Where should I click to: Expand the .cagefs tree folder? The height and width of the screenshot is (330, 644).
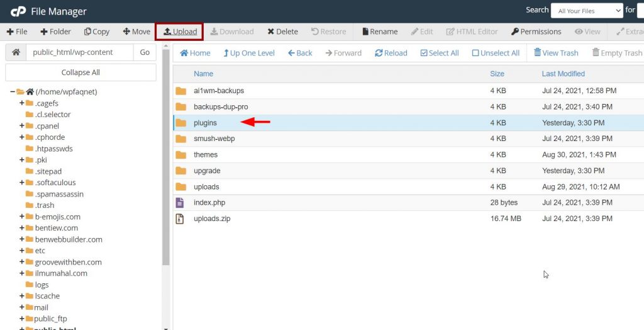click(x=22, y=103)
